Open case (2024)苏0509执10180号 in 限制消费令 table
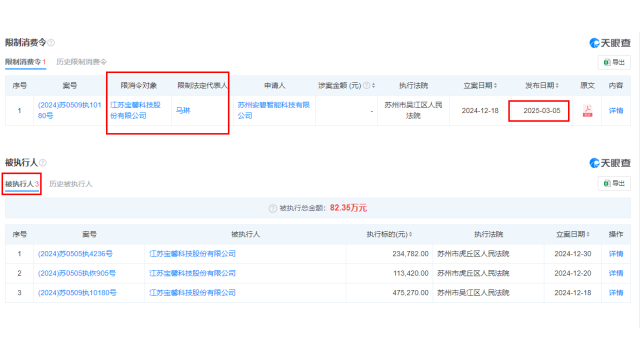This screenshot has height=360, width=640. pos(69,110)
